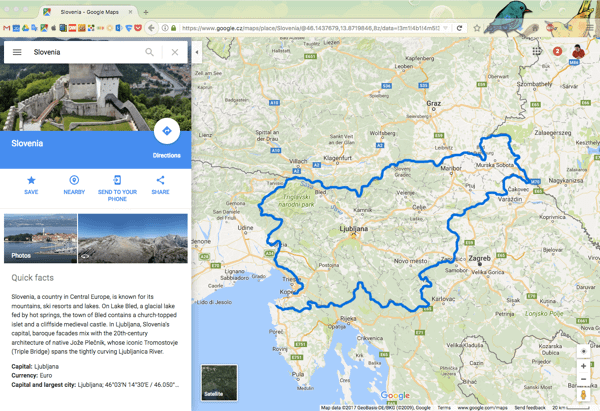Image resolution: width=600 pixels, height=411 pixels.
Task: Zoom in on the map
Action: [583, 366]
